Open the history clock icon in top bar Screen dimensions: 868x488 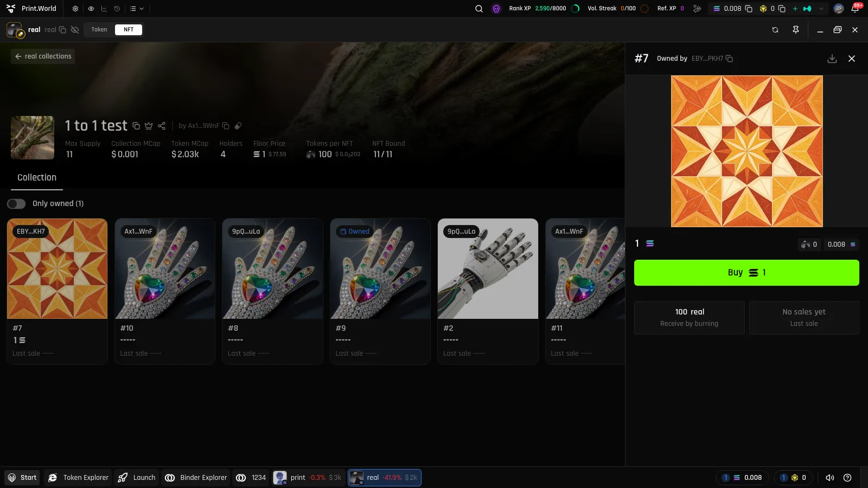click(117, 9)
